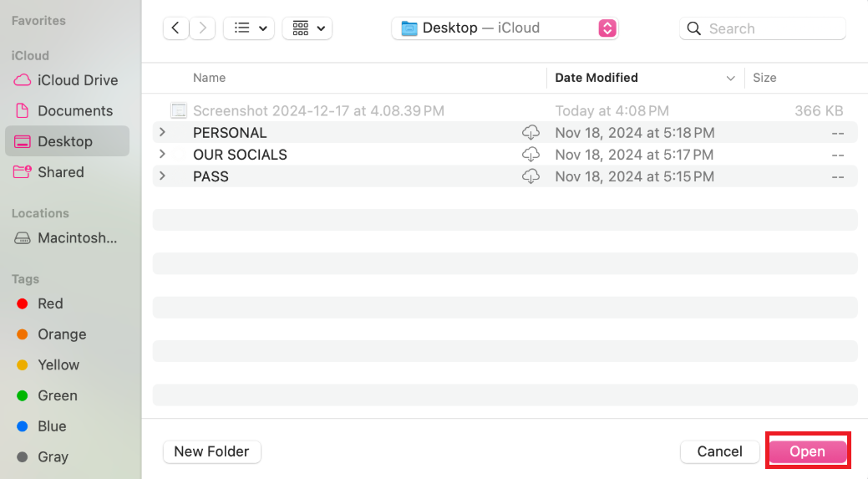Sort files by the Name column
The height and width of the screenshot is (479, 868).
tap(209, 78)
